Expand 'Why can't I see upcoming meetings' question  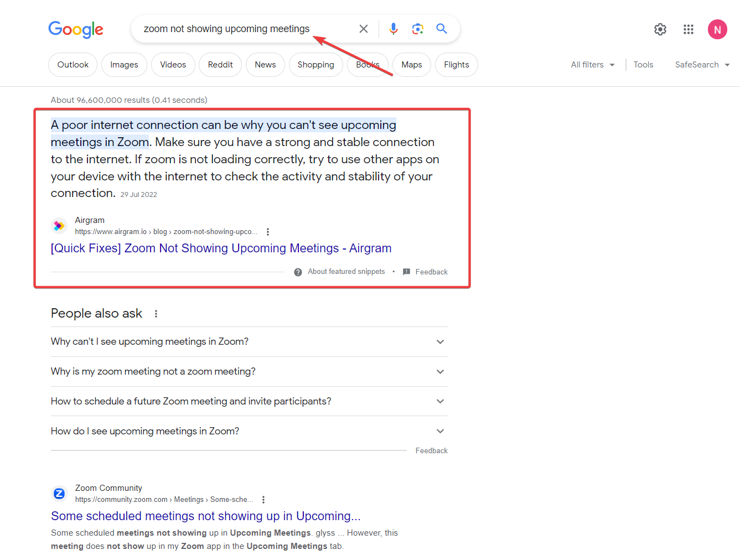click(x=249, y=342)
